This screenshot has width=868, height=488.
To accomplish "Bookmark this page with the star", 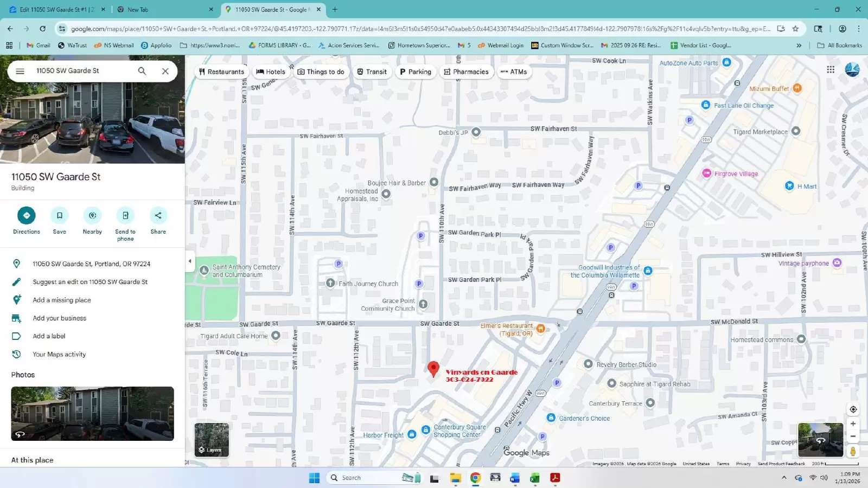I will point(795,29).
